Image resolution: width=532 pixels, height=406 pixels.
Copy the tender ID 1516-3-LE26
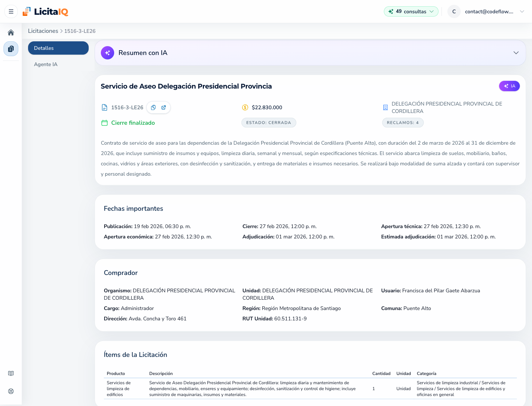(x=153, y=107)
